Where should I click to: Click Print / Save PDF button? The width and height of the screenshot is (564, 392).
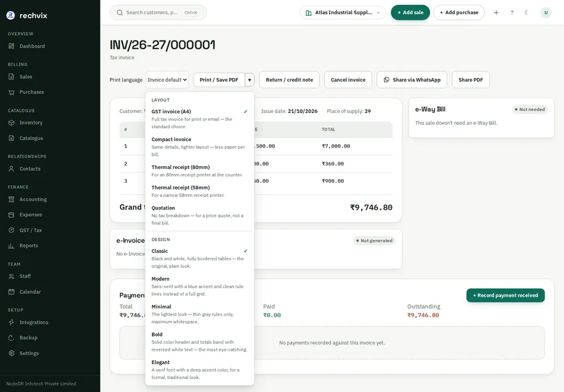click(x=219, y=80)
